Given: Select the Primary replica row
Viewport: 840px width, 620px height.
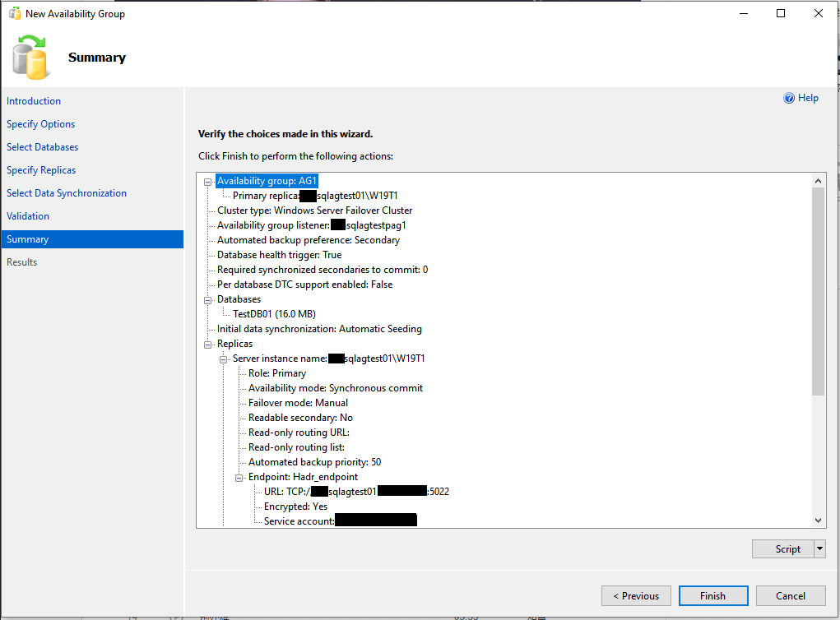Looking at the screenshot, I should tap(315, 196).
